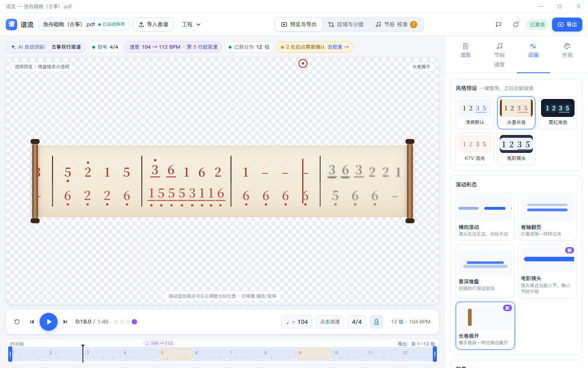Open the 节拍校准 mode with 2 alerts
The width and height of the screenshot is (588, 368).
[396, 25]
